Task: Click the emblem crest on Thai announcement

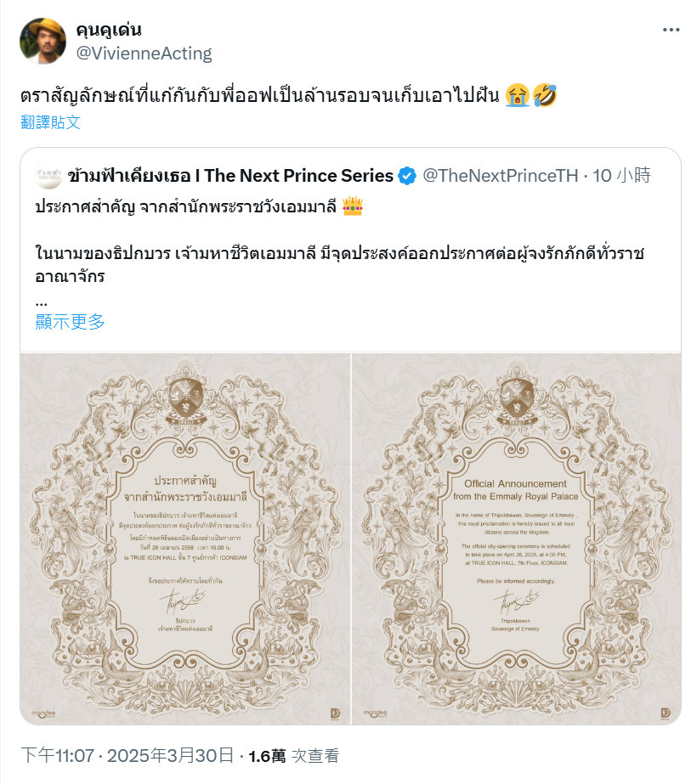Action: pos(186,396)
